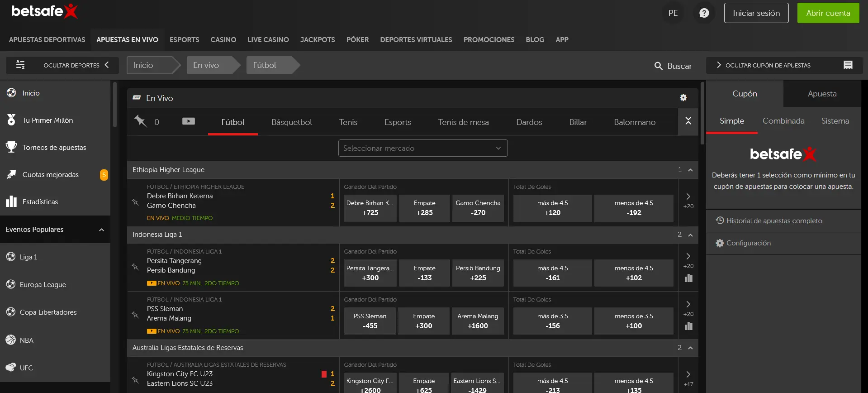
Task: Filter events with live video stream icon
Action: 189,121
